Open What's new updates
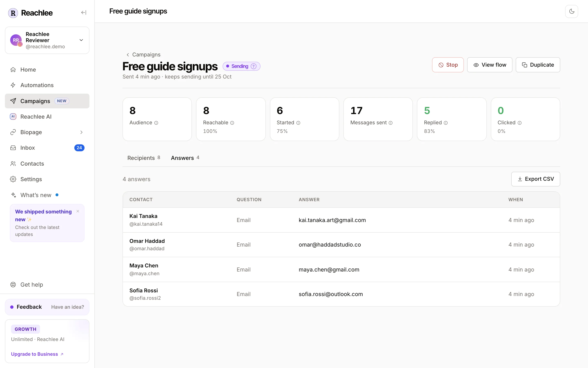The height and width of the screenshot is (368, 588). pyautogui.click(x=47, y=195)
